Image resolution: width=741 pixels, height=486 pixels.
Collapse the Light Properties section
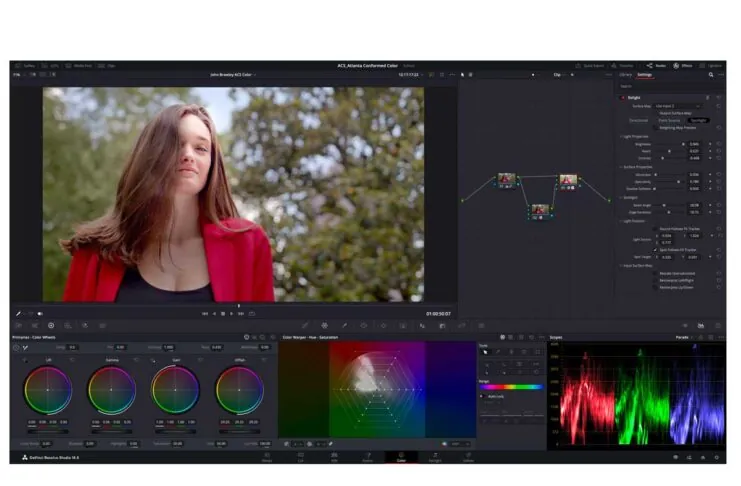pyautogui.click(x=621, y=136)
